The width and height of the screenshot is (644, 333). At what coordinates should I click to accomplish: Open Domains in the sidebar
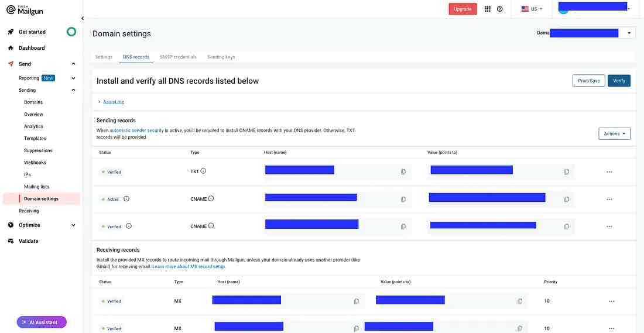[x=33, y=102]
